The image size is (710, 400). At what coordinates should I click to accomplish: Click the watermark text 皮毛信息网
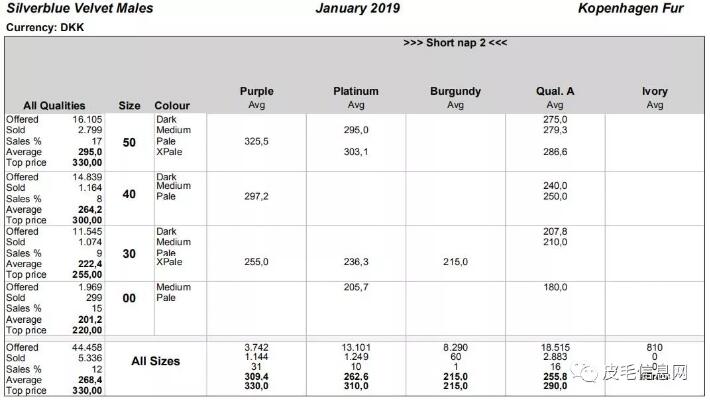click(x=646, y=374)
